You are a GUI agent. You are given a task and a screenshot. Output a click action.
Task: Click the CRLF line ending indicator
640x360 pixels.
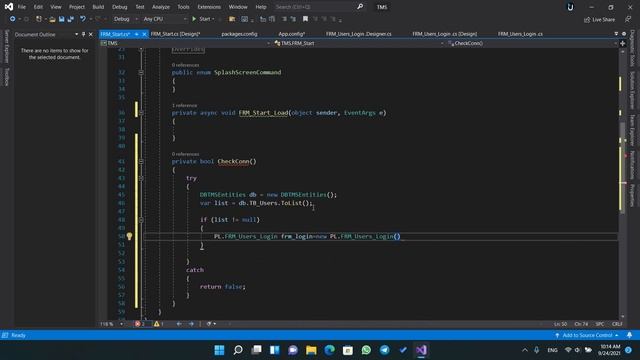pos(617,324)
